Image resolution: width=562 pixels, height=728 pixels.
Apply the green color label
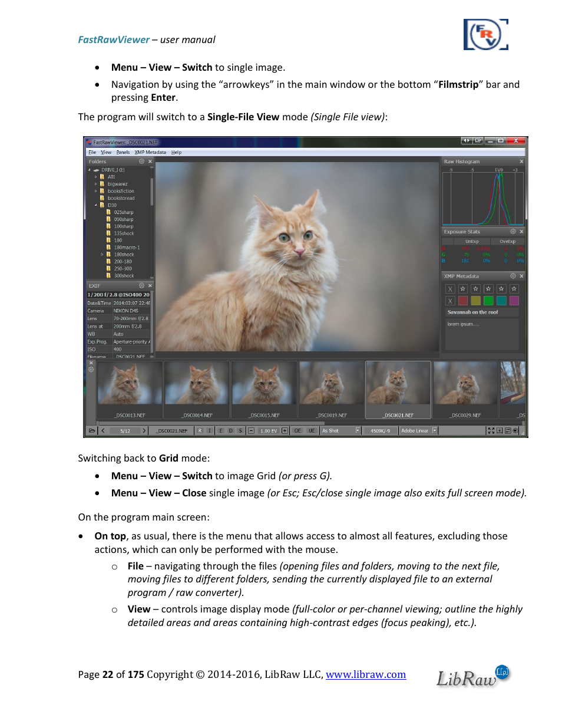488,301
